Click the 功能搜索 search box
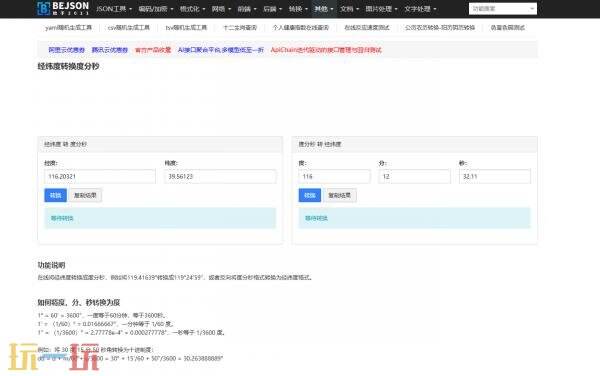 pos(502,8)
